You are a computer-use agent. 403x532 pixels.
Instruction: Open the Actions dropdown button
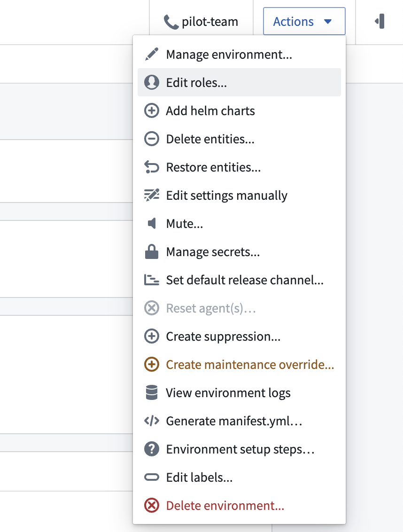(x=304, y=21)
